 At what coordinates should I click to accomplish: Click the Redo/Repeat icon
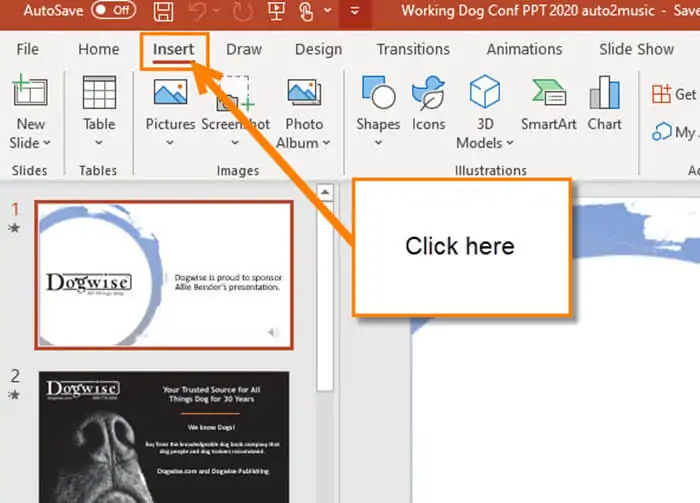coord(242,11)
